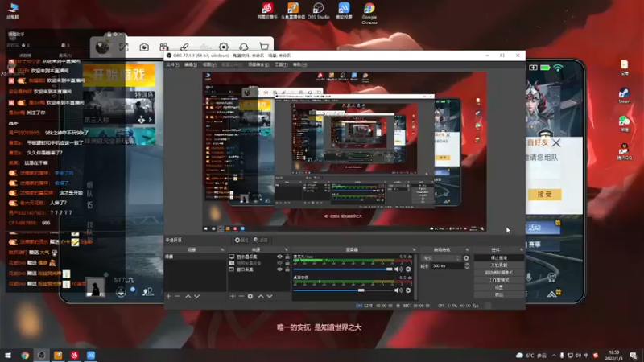
Task: Move source down in sources list
Action: coord(270,296)
